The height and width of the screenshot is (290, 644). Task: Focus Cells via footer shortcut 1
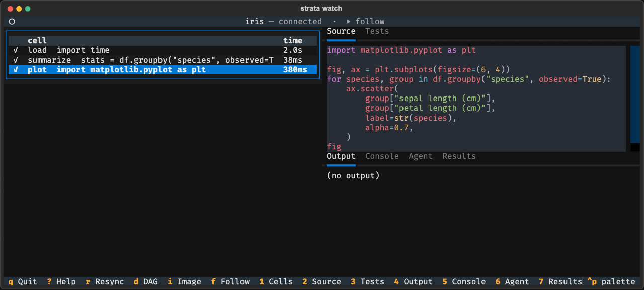[x=276, y=282]
